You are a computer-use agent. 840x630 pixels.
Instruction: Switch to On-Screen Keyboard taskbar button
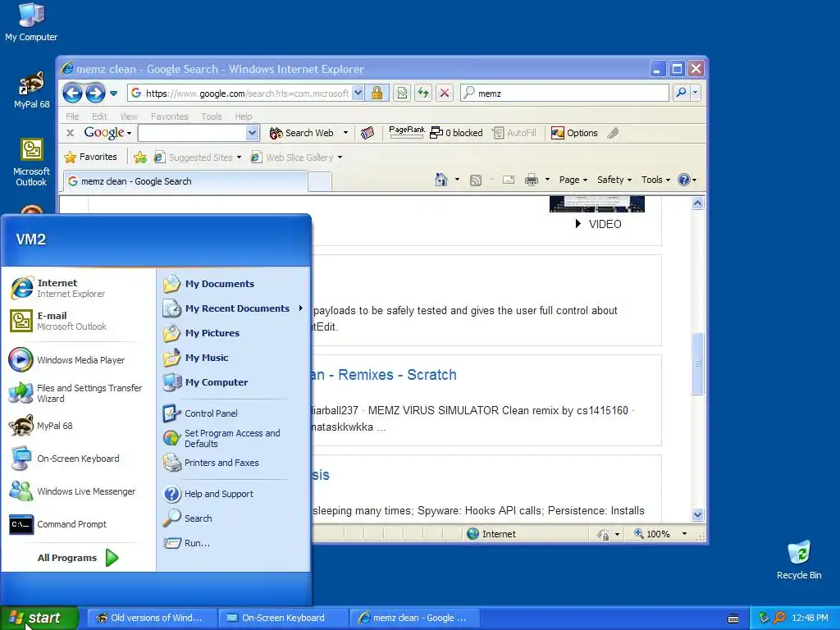[283, 618]
